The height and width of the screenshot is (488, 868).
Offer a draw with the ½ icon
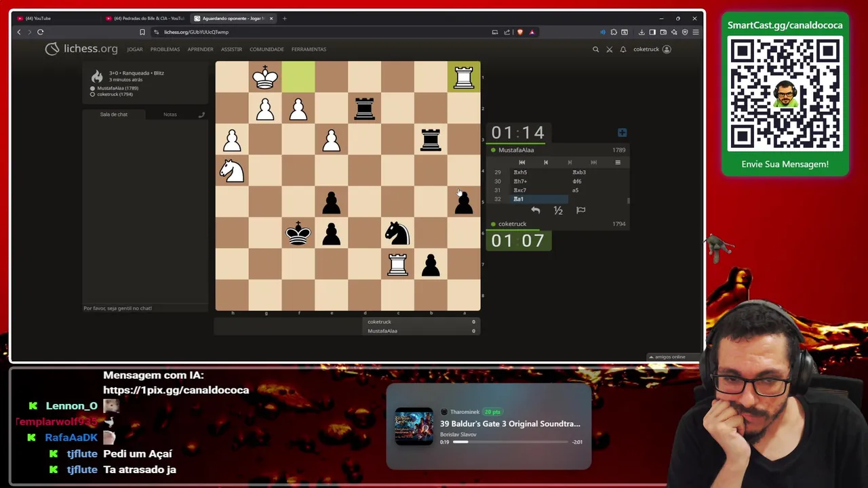(x=558, y=210)
